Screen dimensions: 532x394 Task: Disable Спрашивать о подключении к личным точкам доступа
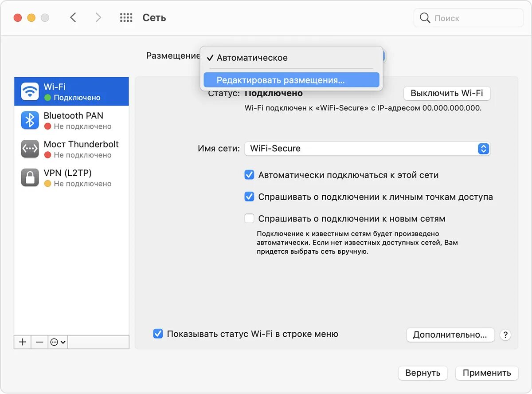point(249,197)
